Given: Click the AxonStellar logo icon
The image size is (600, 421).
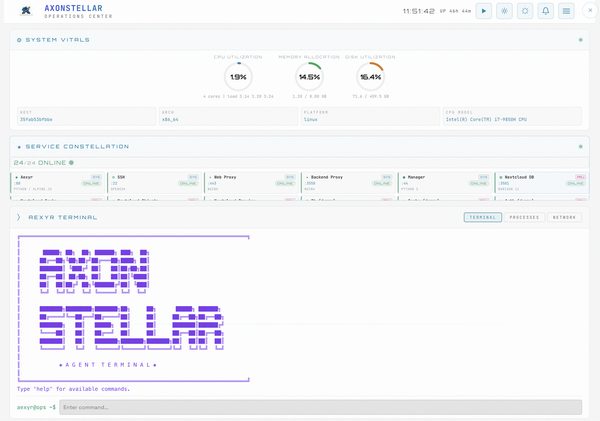Looking at the screenshot, I should click(26, 11).
